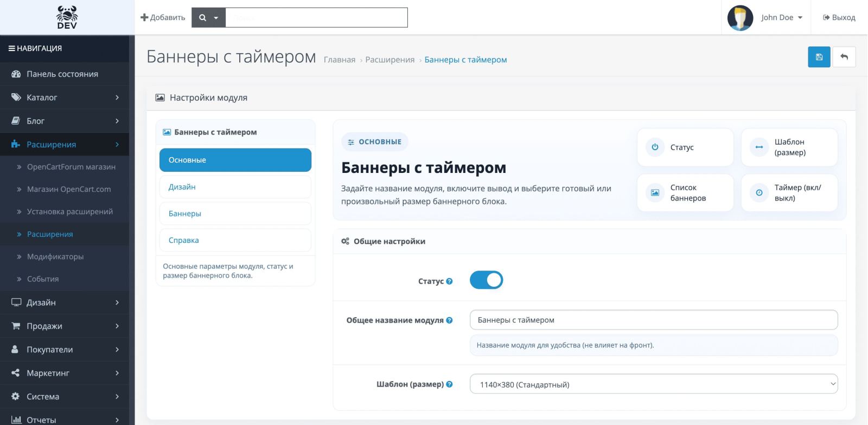Click the blue save floppy icon button
This screenshot has width=868, height=425.
(819, 57)
